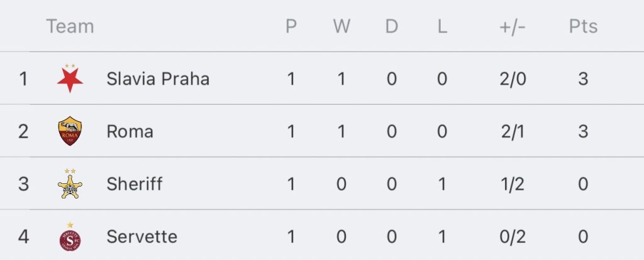Open the Slavia Praha team page

[x=158, y=79]
